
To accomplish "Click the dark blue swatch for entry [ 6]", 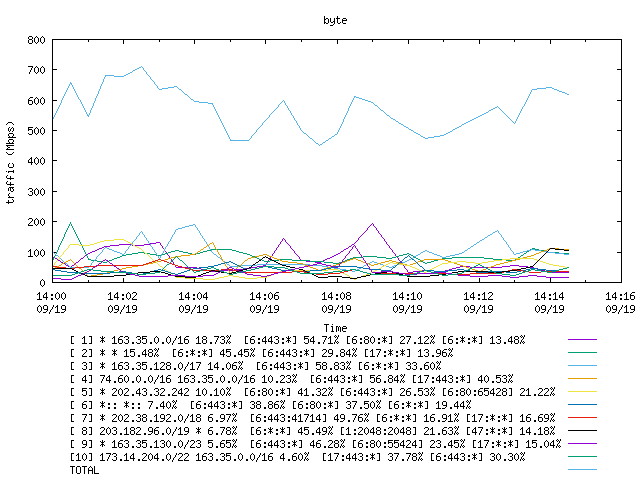I will tap(582, 405).
